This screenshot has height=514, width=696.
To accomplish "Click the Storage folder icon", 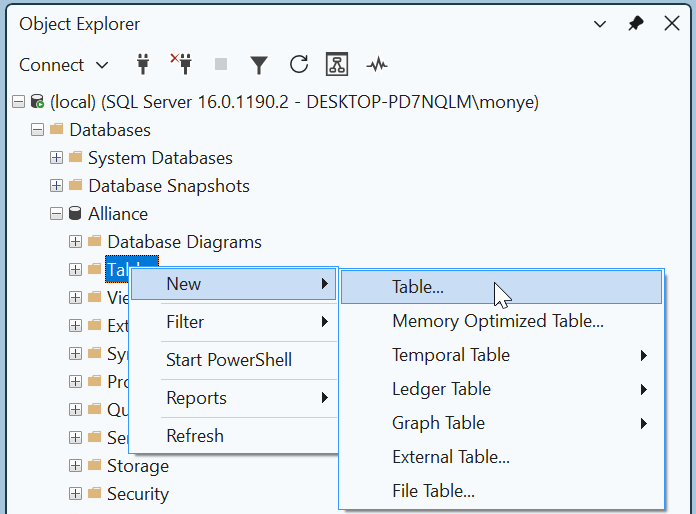I will click(x=95, y=465).
